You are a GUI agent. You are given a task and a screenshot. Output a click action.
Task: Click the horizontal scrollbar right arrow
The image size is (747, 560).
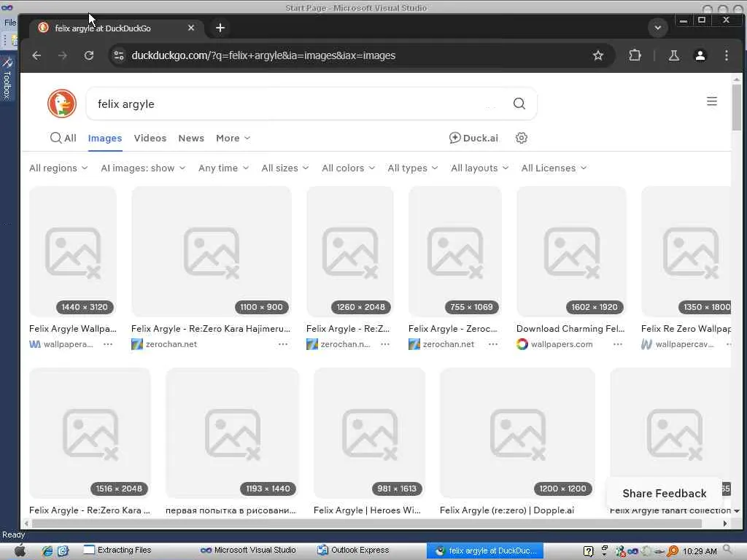[725, 524]
